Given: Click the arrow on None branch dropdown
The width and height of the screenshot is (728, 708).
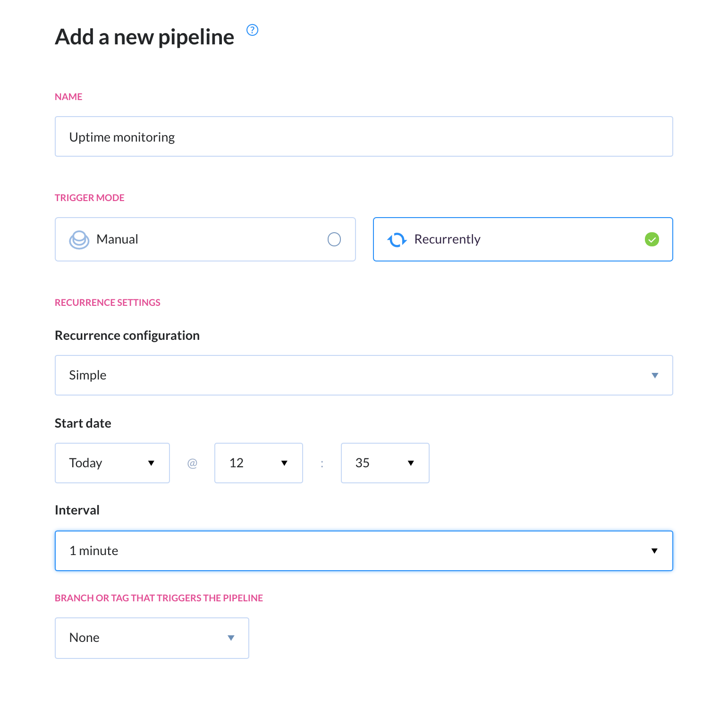Looking at the screenshot, I should [231, 638].
